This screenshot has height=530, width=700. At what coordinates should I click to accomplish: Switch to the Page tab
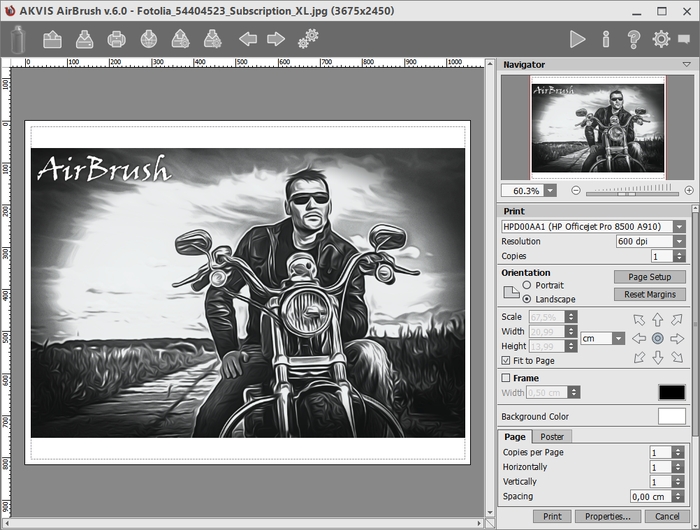click(x=515, y=437)
